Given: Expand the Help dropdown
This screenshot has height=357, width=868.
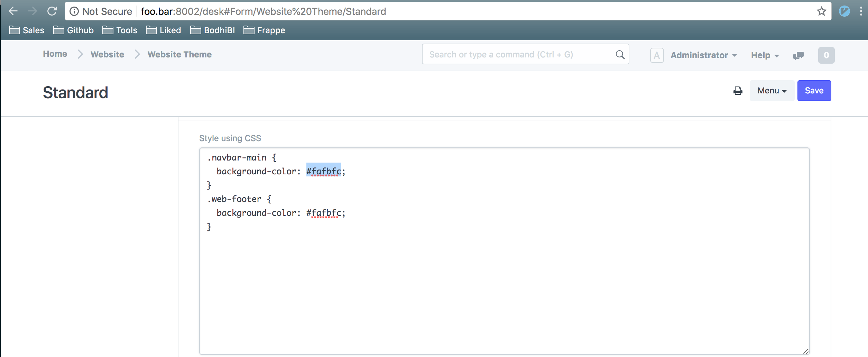Looking at the screenshot, I should tap(765, 55).
